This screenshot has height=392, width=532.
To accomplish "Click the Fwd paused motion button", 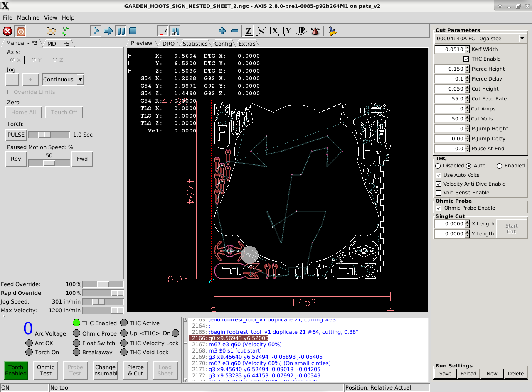I will 82,159.
